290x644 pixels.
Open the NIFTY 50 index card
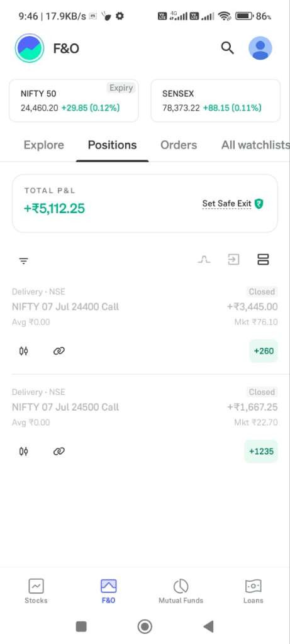tap(74, 101)
